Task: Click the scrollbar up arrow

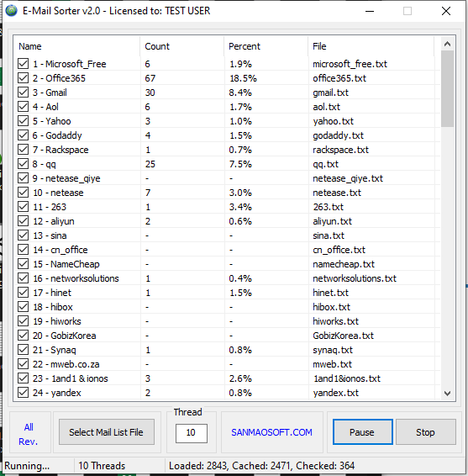Action: coord(447,44)
